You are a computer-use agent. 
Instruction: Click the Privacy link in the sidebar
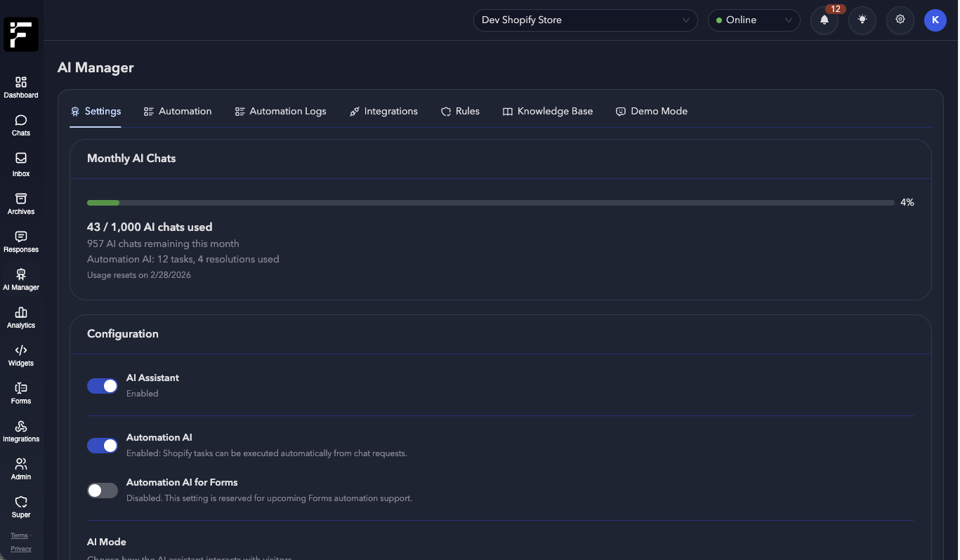[x=20, y=549]
